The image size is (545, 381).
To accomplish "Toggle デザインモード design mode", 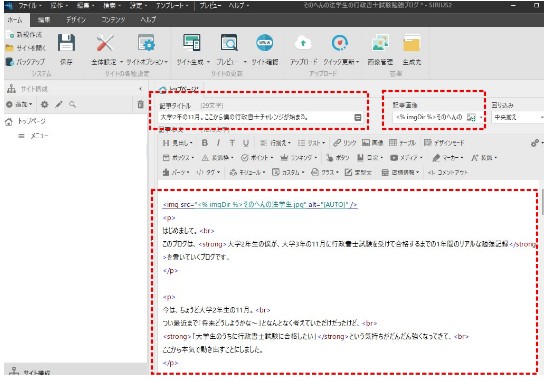I will pos(444,143).
